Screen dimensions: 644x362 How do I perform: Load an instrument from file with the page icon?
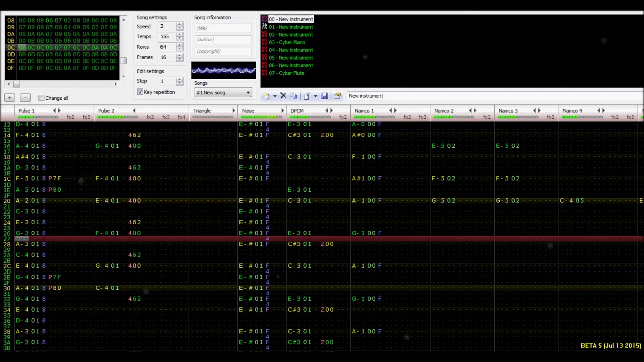(307, 96)
